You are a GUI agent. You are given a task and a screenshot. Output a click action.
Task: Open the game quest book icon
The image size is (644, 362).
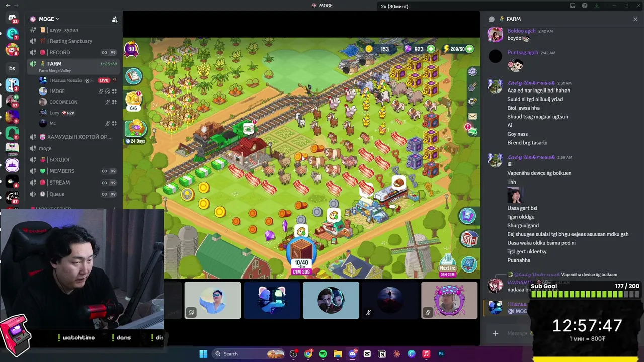(134, 76)
